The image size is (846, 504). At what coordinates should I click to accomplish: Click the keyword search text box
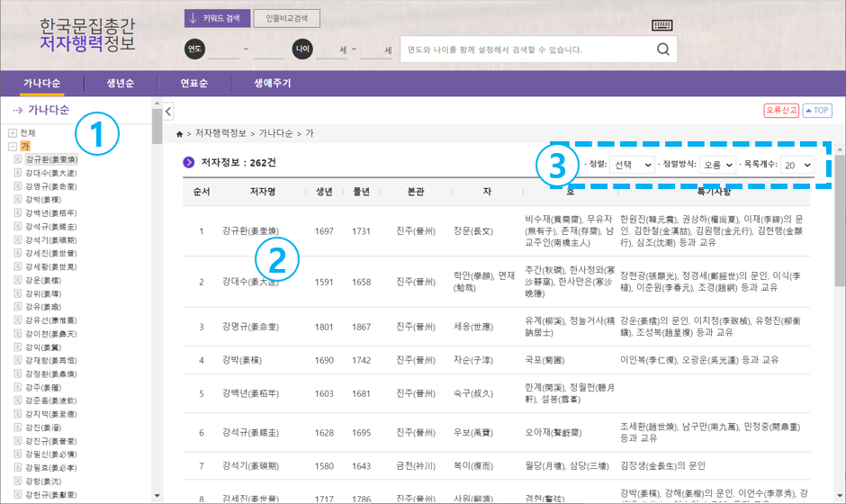point(526,49)
